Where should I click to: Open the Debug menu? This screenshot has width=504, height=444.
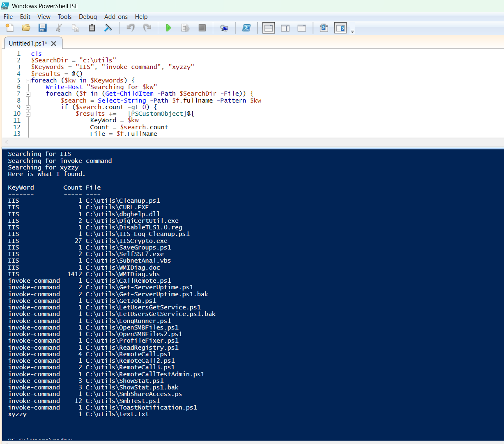(x=88, y=17)
